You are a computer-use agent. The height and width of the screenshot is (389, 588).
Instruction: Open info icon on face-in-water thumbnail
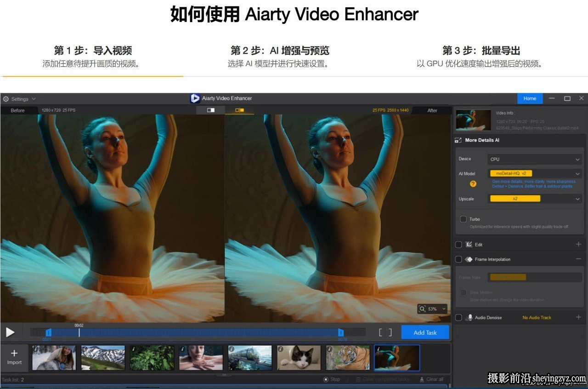(182, 349)
